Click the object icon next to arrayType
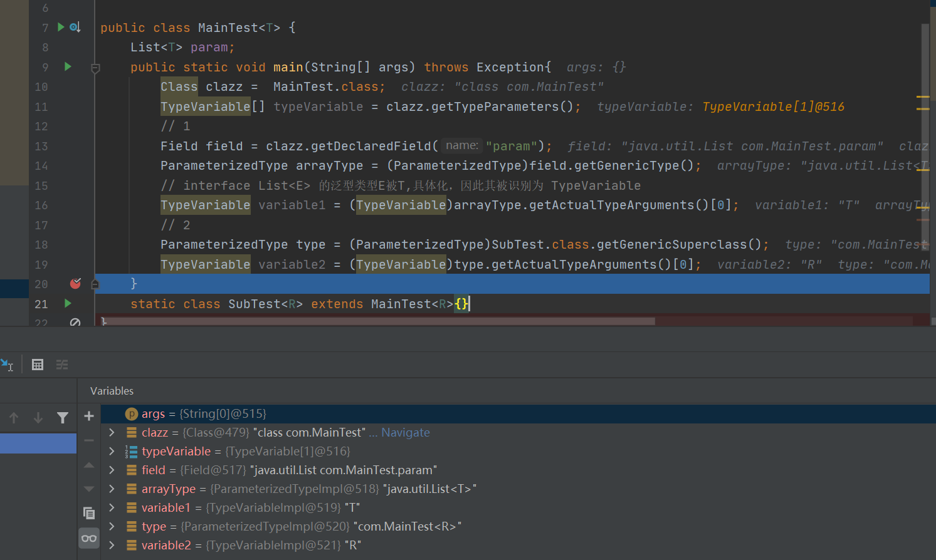 pos(132,489)
